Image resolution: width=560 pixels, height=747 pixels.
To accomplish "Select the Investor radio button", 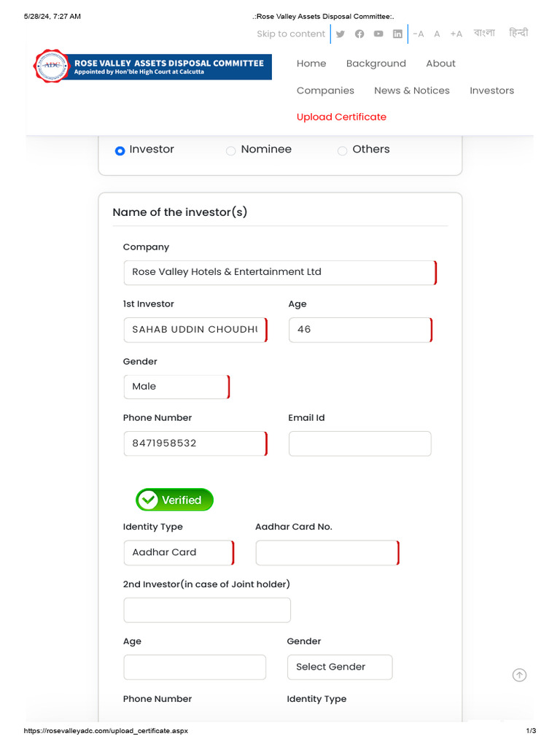I will point(120,150).
